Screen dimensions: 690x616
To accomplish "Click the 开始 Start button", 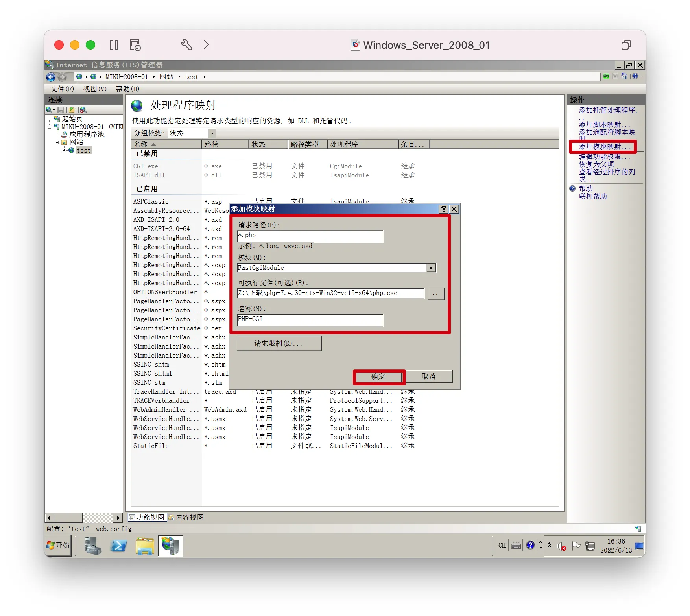I will [x=58, y=546].
